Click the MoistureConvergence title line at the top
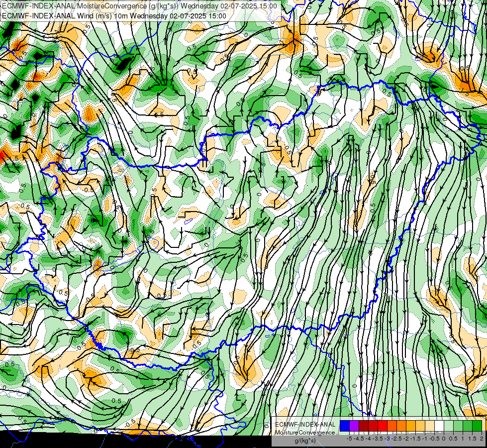 pyautogui.click(x=139, y=6)
